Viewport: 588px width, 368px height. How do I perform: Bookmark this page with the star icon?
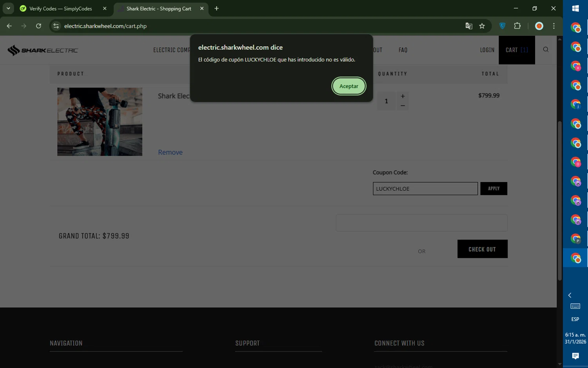482,26
